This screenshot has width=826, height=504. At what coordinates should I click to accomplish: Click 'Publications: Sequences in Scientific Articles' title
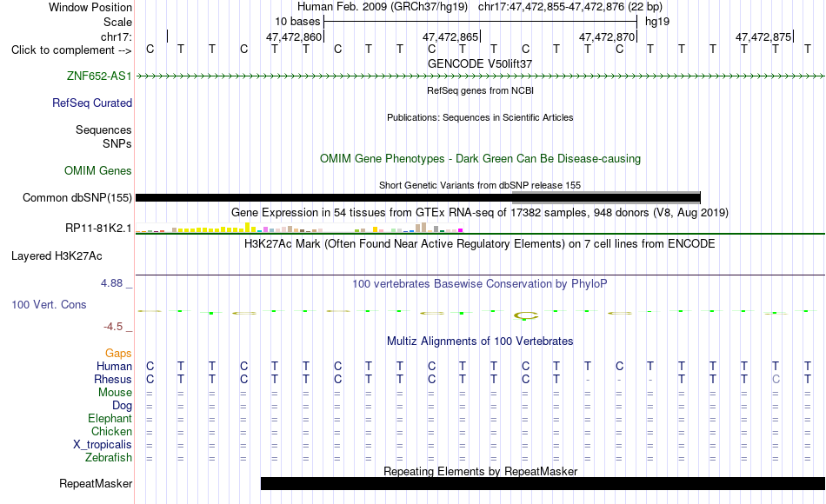coord(480,117)
